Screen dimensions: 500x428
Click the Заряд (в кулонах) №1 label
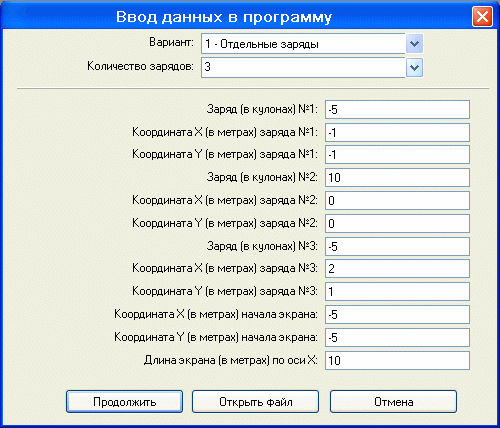262,109
